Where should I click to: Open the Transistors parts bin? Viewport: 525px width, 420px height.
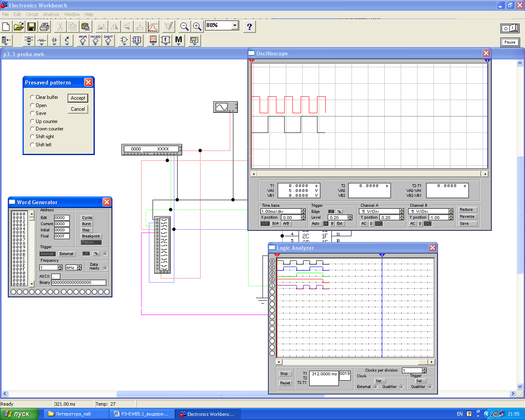(67, 40)
